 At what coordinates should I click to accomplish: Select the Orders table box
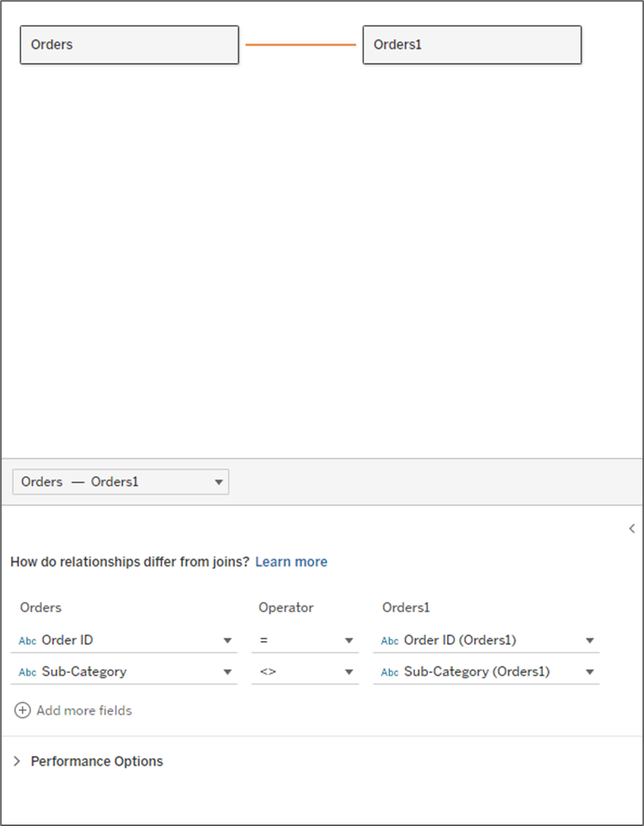[x=129, y=45]
